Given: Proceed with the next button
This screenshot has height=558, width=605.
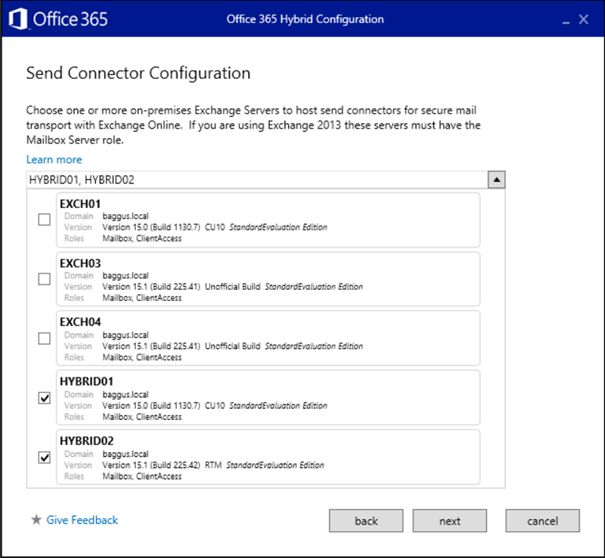Looking at the screenshot, I should point(450,521).
